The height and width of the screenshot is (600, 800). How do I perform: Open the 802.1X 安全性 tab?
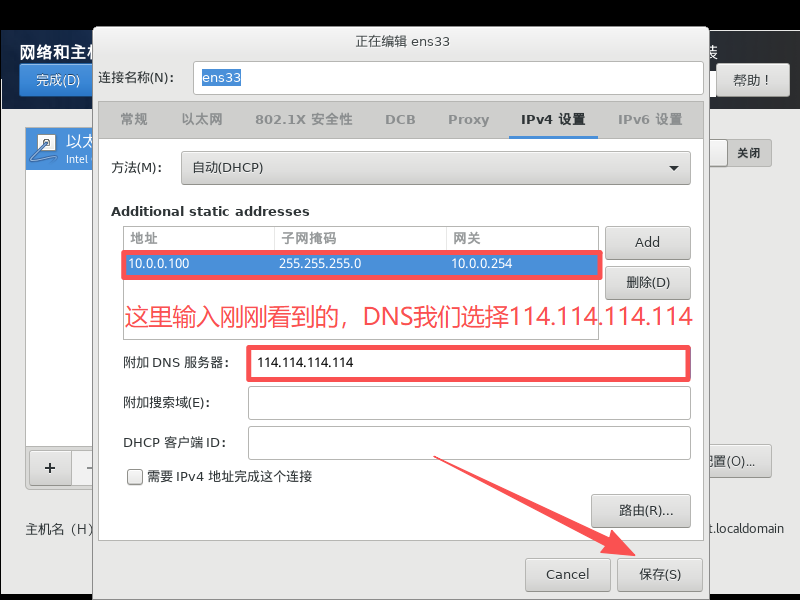coord(304,119)
